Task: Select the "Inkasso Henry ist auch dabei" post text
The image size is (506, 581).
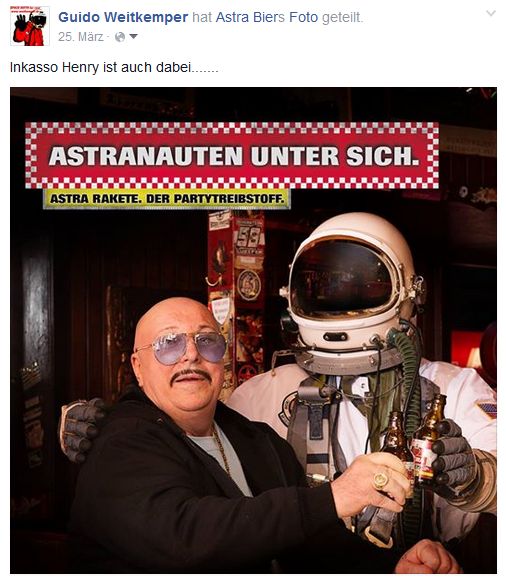Action: point(114,67)
